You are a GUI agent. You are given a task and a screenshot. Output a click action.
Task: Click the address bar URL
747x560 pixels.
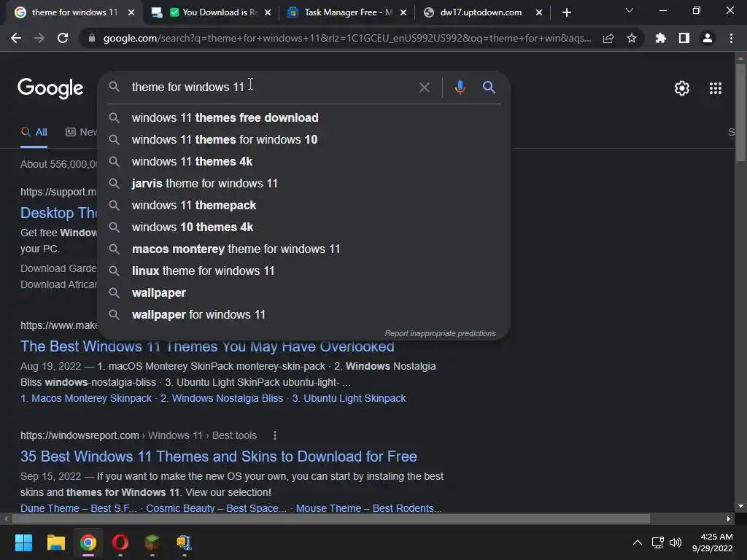(347, 38)
